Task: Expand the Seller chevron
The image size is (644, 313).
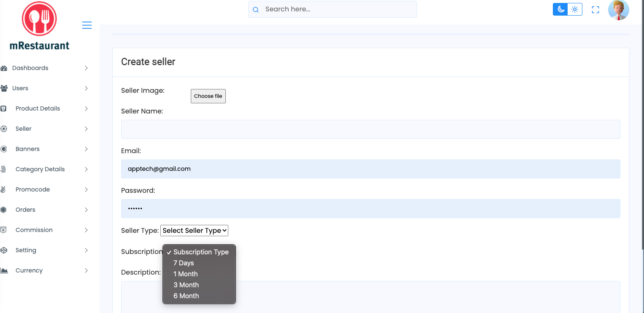Action: [86, 129]
